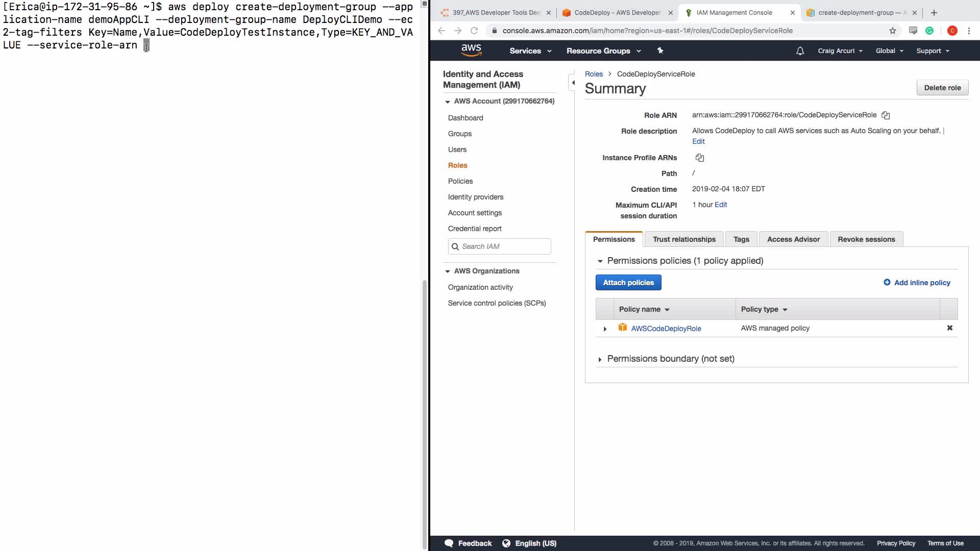
Task: Copy the Instance Profile ARNs
Action: pos(700,158)
